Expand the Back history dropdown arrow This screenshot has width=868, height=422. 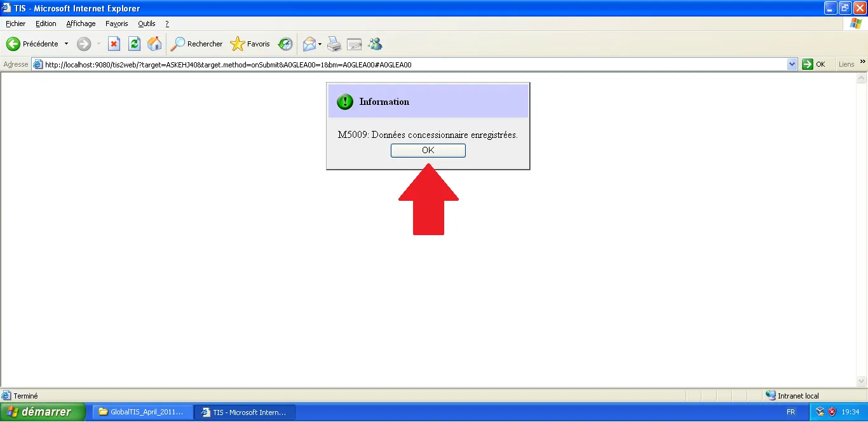[66, 44]
